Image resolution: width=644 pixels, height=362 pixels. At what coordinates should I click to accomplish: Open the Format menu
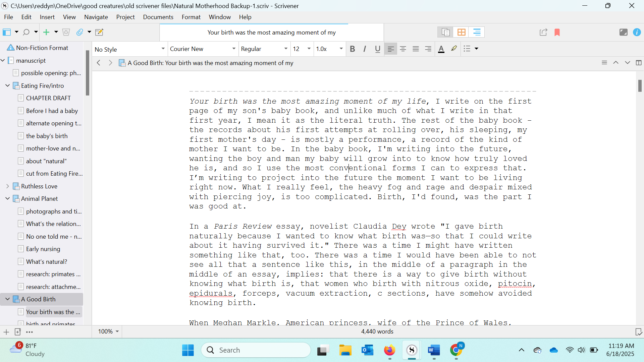click(191, 17)
